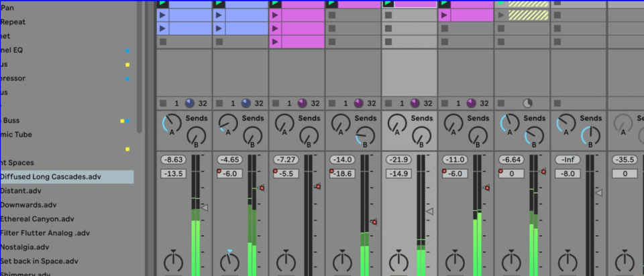Launch third-row clip on the -8.63 track

point(163,29)
